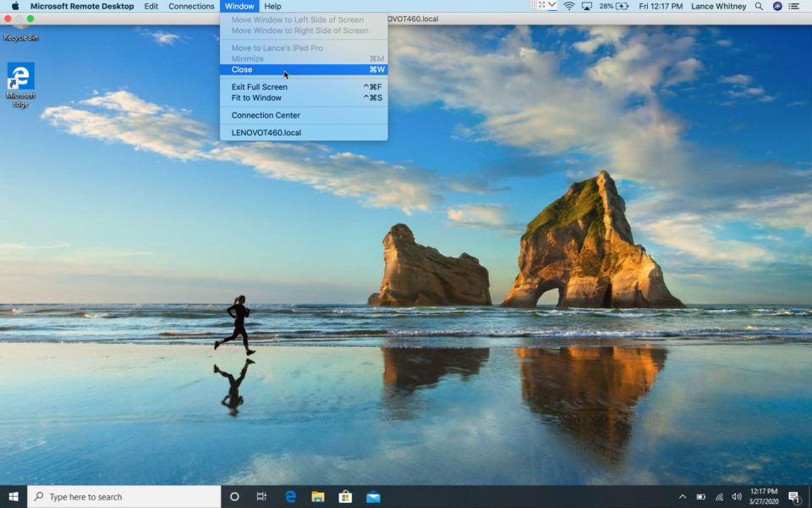Open Windows Action Center notifications
This screenshot has width=812, height=508.
pyautogui.click(x=795, y=497)
